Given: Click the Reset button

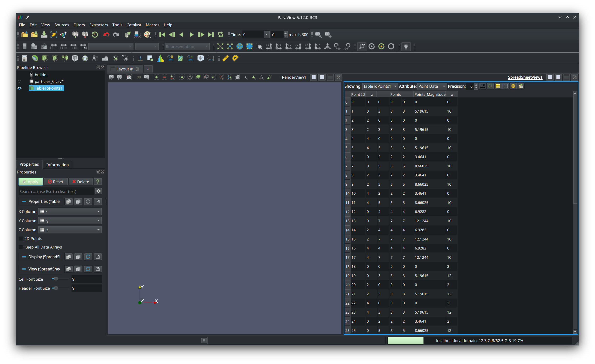Looking at the screenshot, I should (x=56, y=182).
